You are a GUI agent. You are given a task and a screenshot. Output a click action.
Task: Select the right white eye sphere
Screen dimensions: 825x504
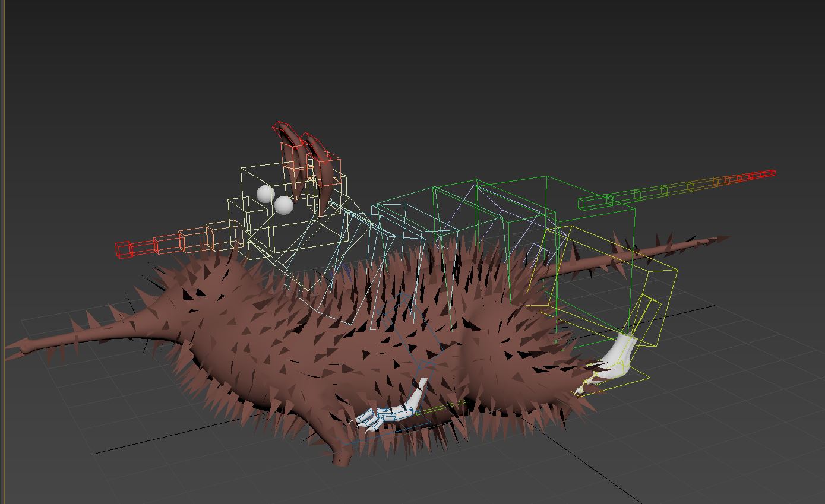[x=284, y=205]
